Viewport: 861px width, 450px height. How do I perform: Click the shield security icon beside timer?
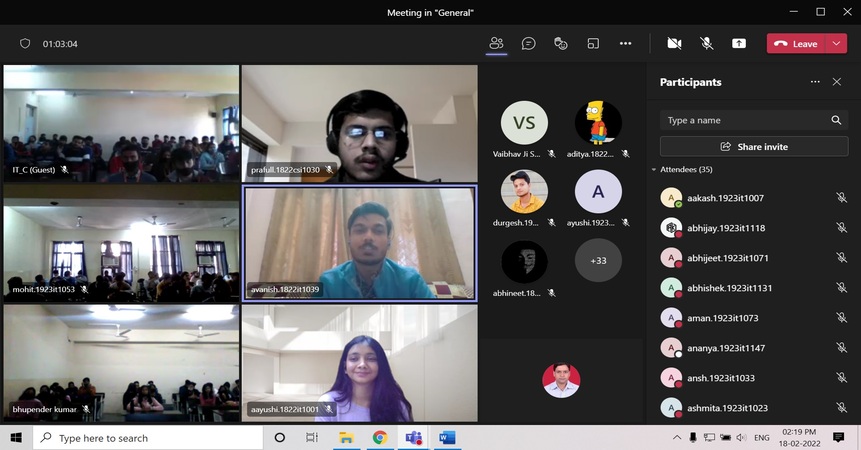coord(26,44)
